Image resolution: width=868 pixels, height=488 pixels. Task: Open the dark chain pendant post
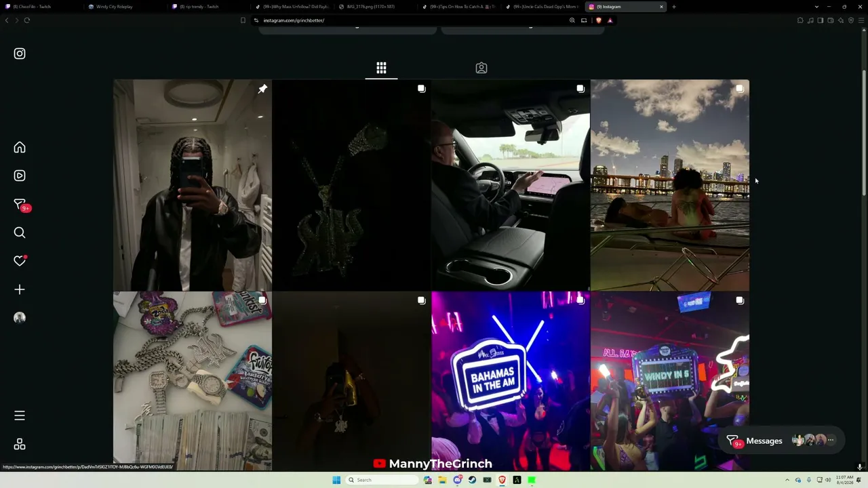[x=351, y=185]
